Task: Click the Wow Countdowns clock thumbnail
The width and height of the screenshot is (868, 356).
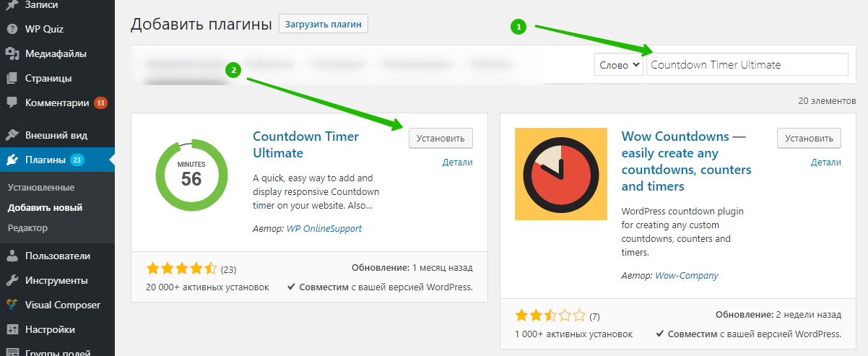Action: tap(560, 174)
